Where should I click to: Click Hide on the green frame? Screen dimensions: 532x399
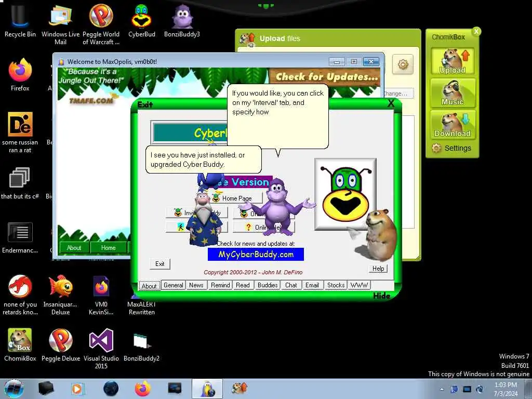[381, 296]
